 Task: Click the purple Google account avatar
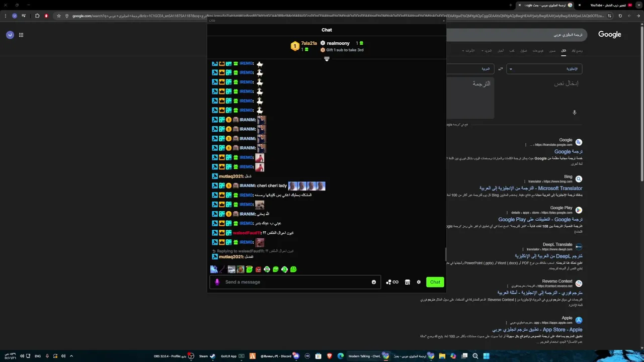click(x=10, y=35)
